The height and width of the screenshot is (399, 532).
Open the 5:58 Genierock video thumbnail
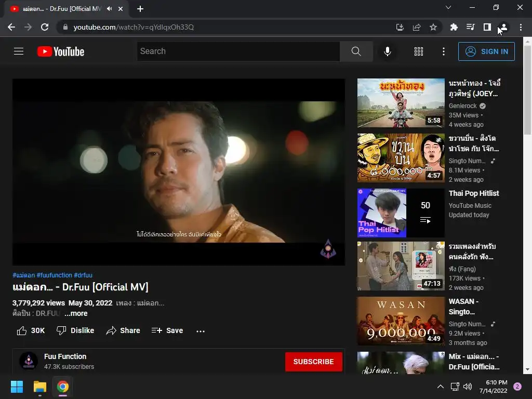(x=401, y=103)
